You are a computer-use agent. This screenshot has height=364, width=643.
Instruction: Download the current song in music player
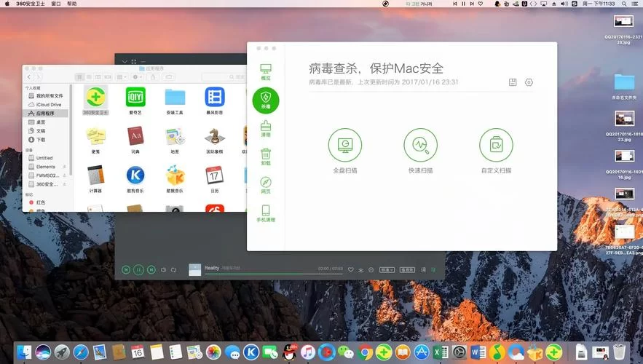click(x=361, y=269)
